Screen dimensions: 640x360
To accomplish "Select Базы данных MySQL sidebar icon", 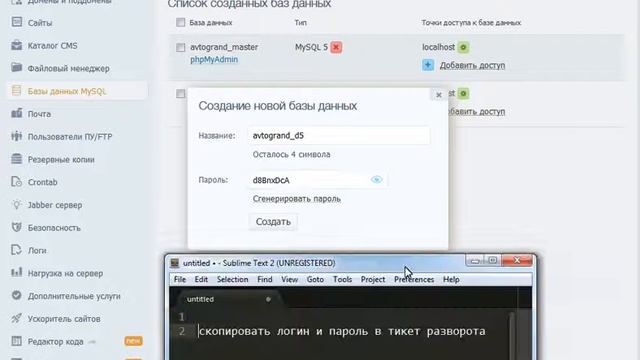I will (17, 91).
